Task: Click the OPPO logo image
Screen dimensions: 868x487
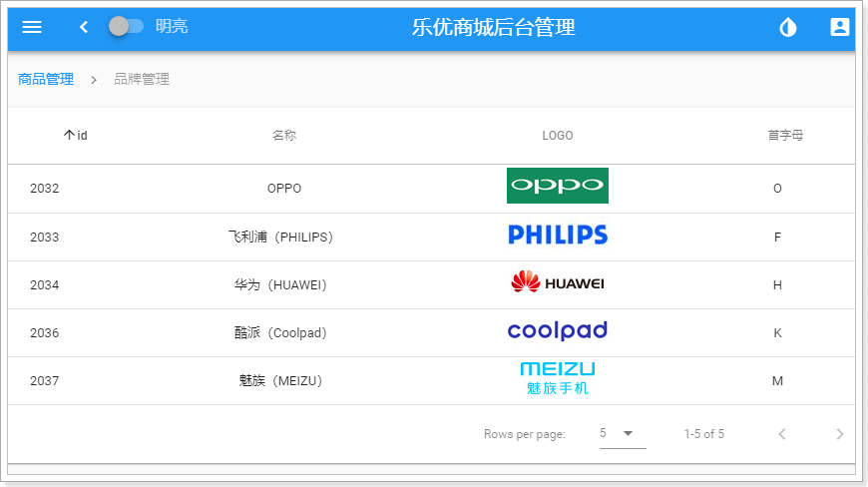Action: pos(558,186)
